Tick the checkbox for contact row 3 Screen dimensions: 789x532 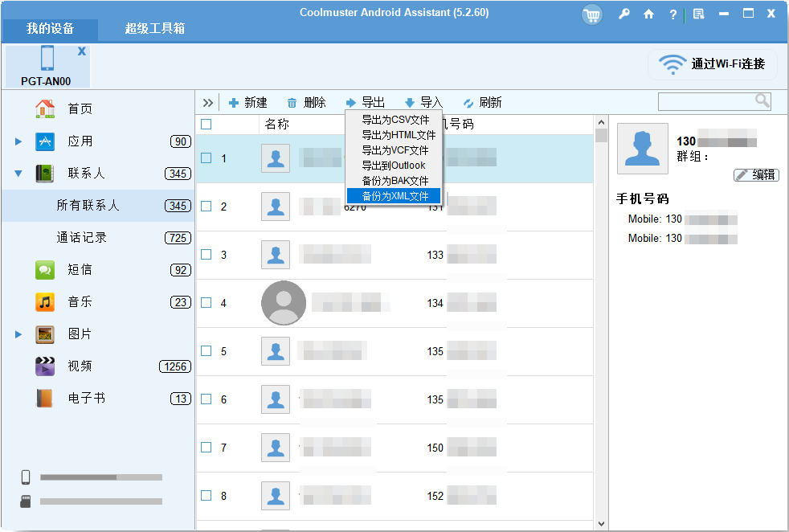[206, 255]
